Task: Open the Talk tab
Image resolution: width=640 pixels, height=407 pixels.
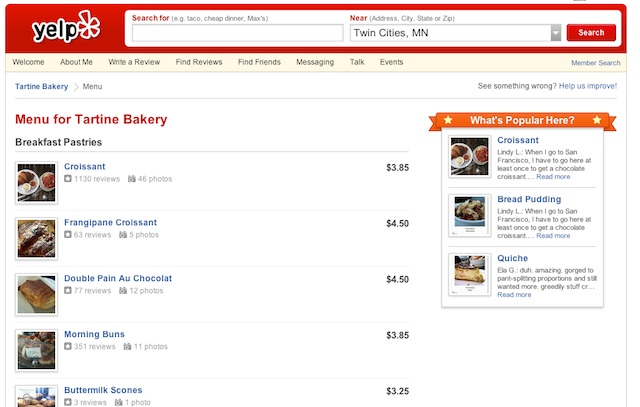Action: pyautogui.click(x=357, y=62)
